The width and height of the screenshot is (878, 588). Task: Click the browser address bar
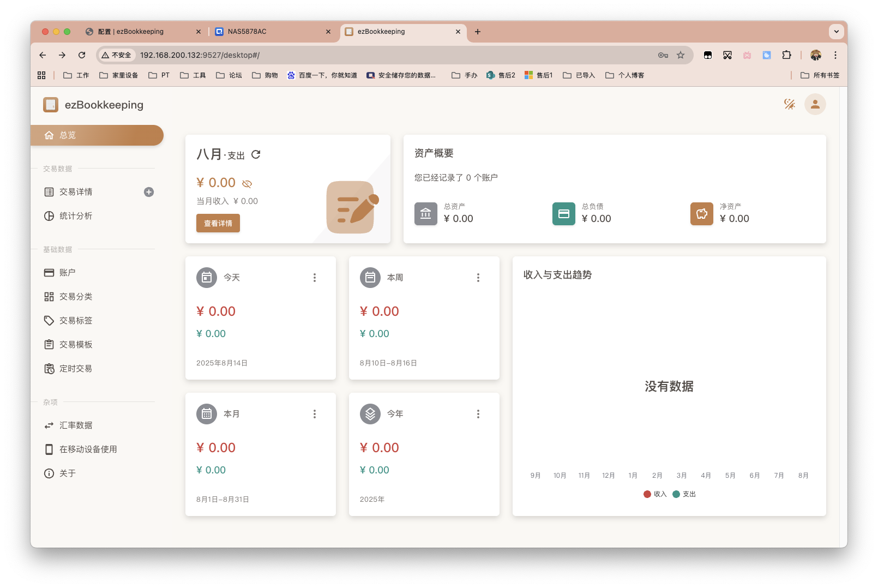(327, 55)
